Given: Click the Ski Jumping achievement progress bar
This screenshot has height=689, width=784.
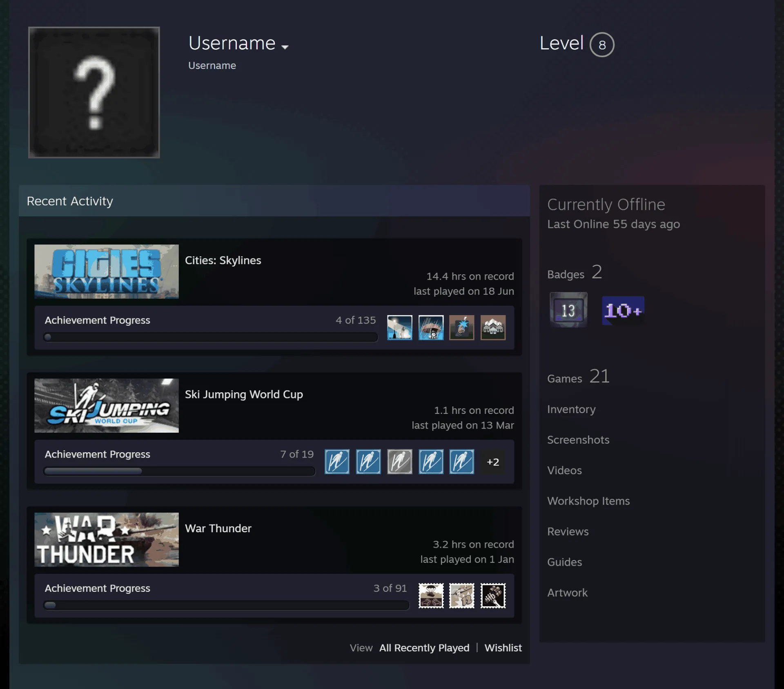Looking at the screenshot, I should (x=179, y=471).
